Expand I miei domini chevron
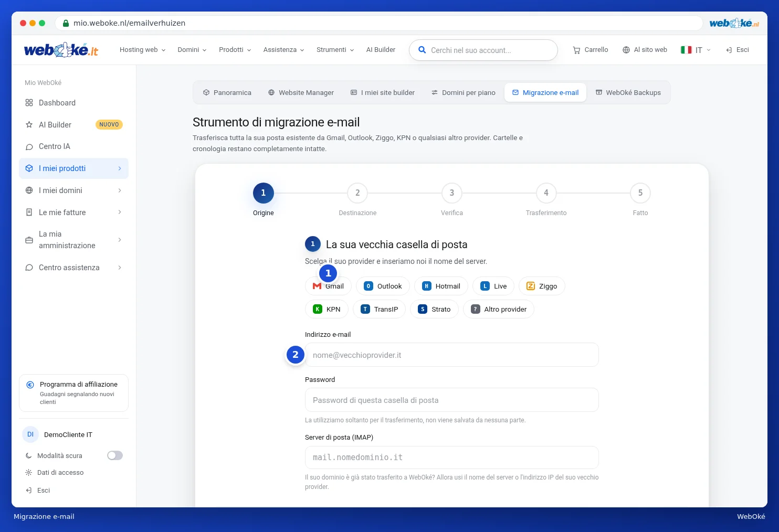The image size is (779, 532). [x=120, y=190]
